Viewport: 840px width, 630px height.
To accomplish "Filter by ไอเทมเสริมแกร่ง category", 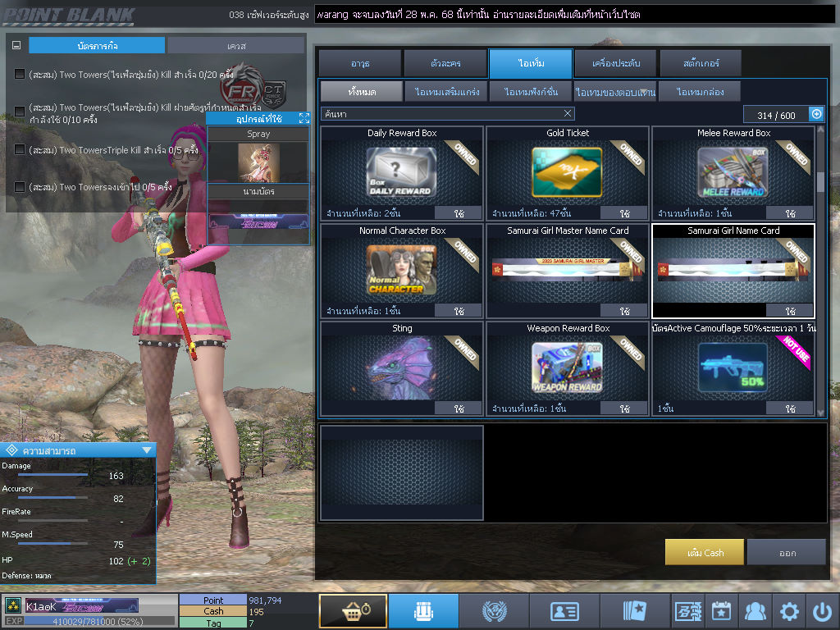I will click(446, 92).
